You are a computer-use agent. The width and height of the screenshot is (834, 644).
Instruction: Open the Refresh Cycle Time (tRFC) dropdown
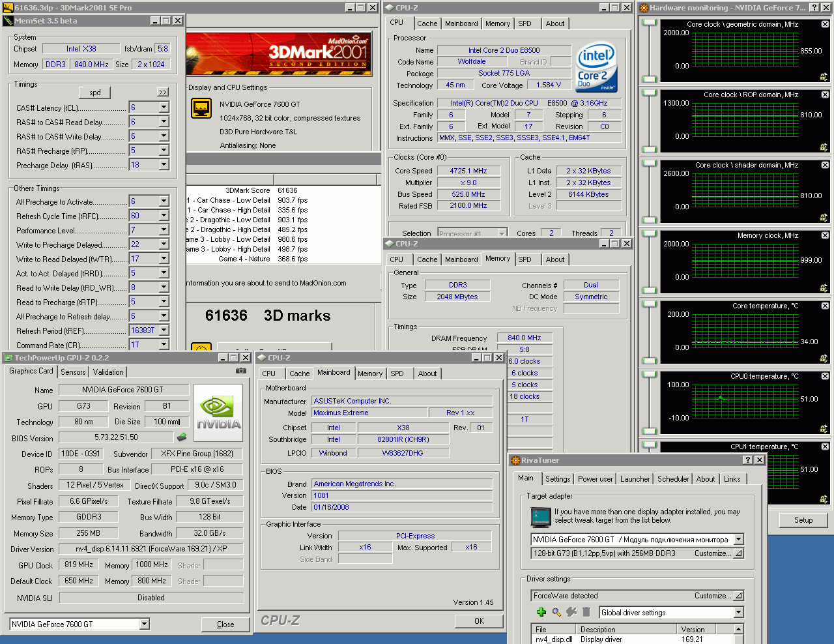[164, 216]
